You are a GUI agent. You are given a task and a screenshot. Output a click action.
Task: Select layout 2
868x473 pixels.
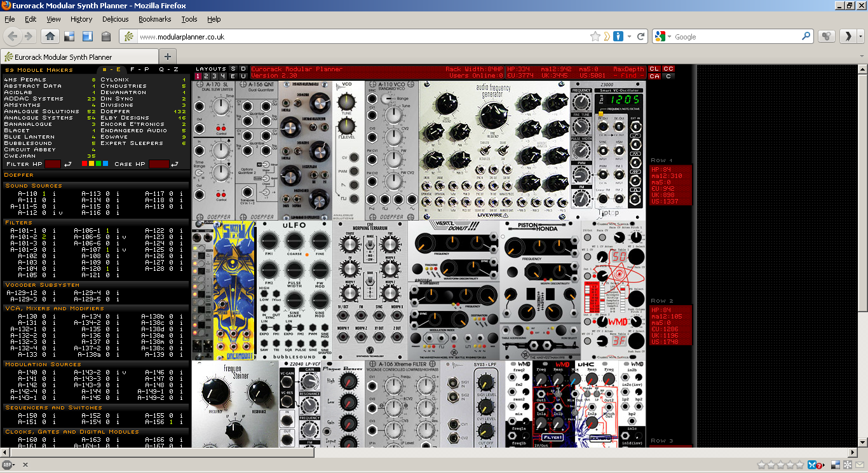[x=207, y=76]
